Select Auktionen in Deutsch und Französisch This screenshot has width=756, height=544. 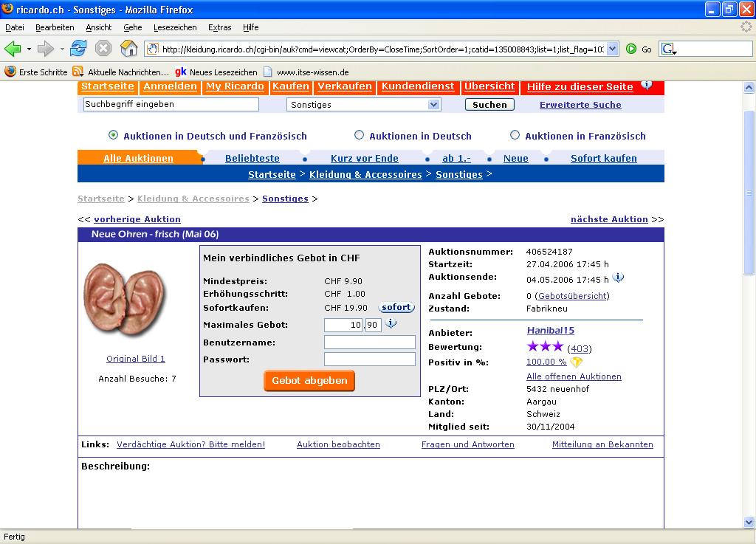pyautogui.click(x=113, y=135)
